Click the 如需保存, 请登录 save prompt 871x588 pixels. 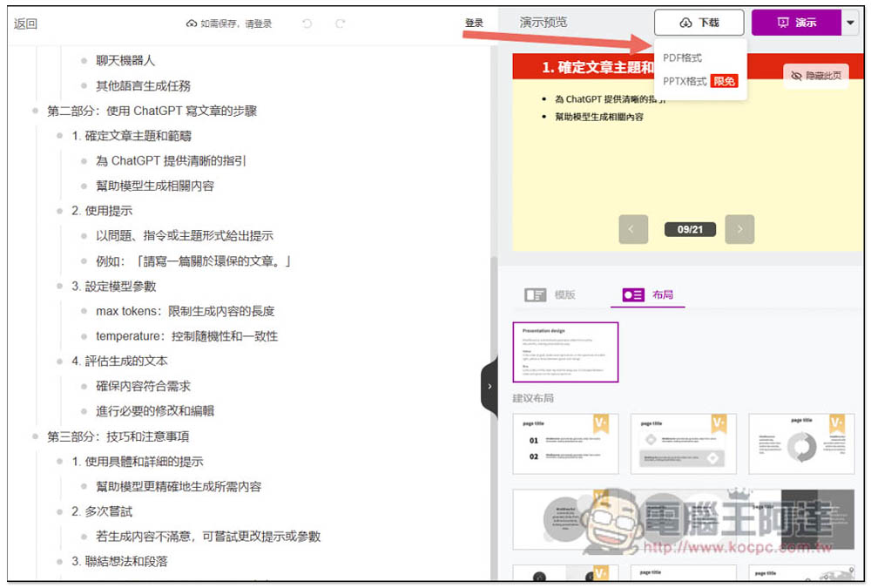pyautogui.click(x=235, y=24)
